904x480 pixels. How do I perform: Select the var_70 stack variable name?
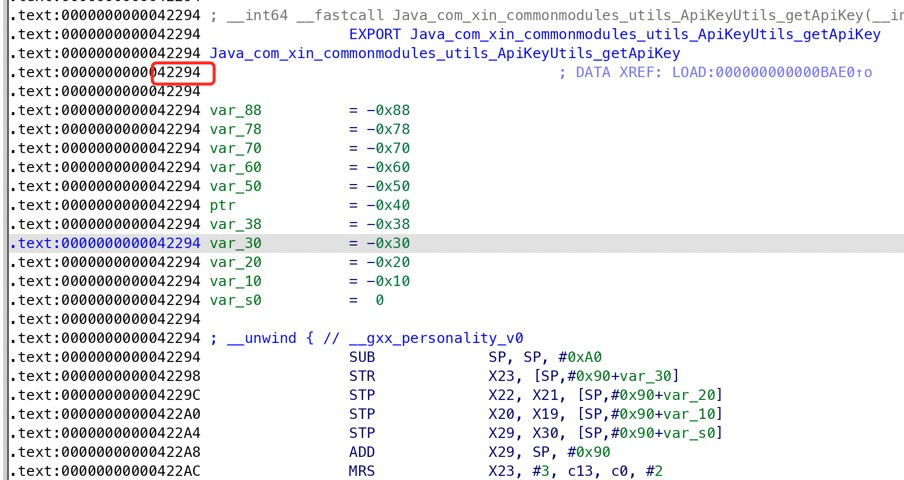235,148
